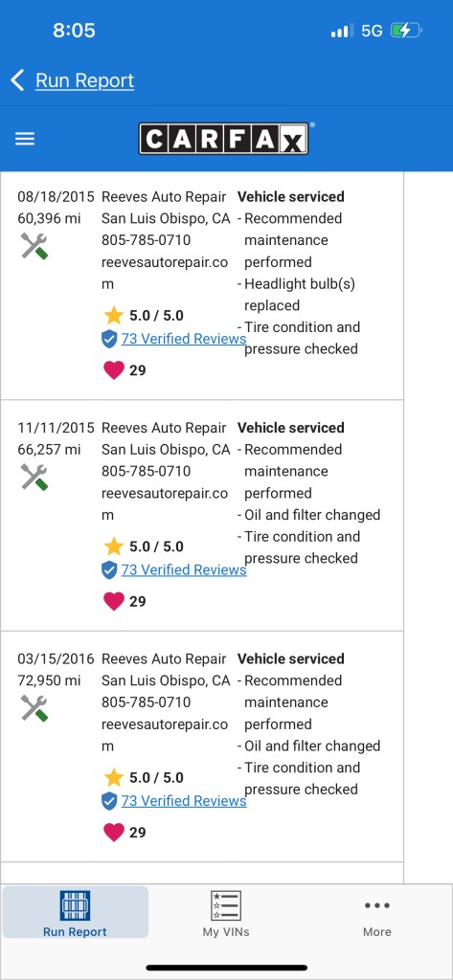
Task: Switch to the My VINs tab
Action: (226, 914)
